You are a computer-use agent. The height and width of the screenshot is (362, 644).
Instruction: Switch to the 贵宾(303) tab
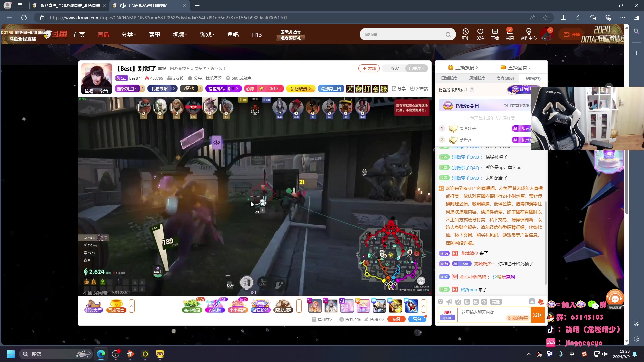coord(505,78)
